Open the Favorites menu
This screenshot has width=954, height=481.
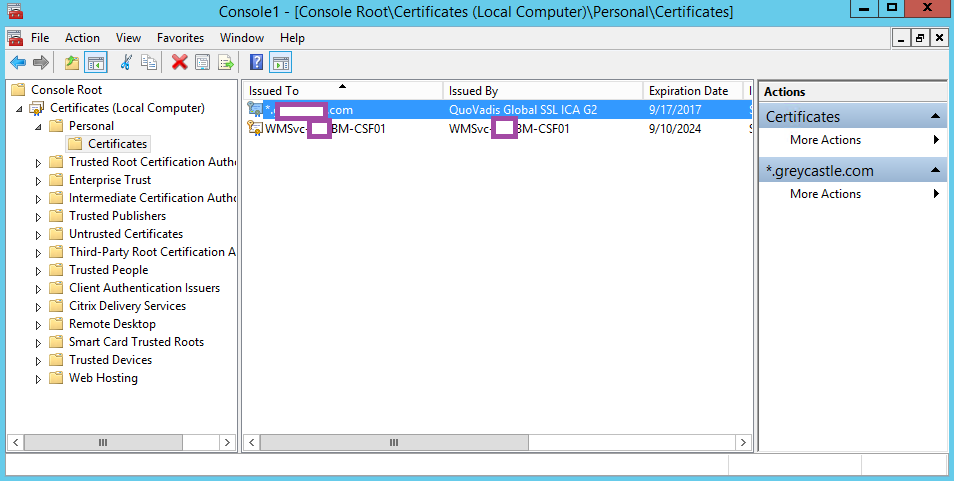[x=180, y=38]
